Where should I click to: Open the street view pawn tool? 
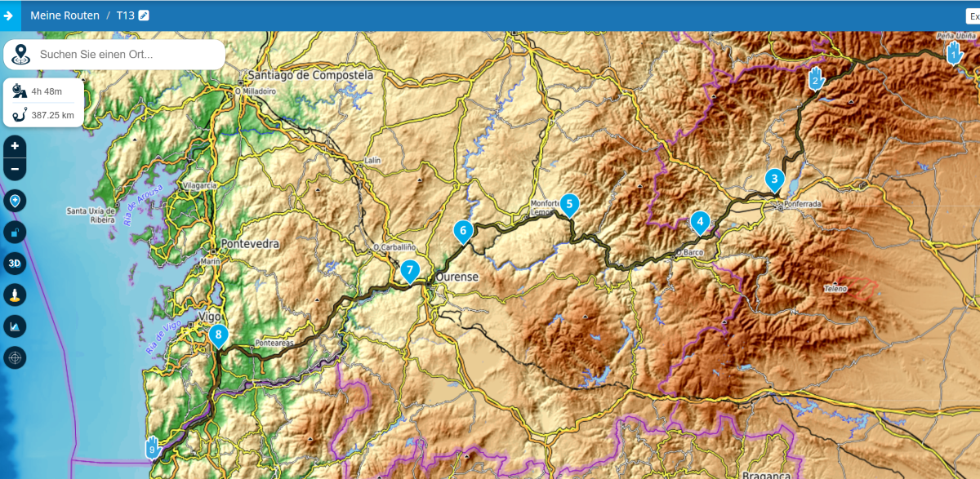pos(15,295)
